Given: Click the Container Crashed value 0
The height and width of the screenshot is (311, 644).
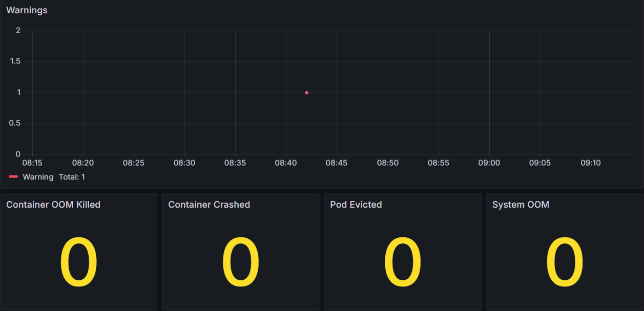Looking at the screenshot, I should (x=240, y=262).
